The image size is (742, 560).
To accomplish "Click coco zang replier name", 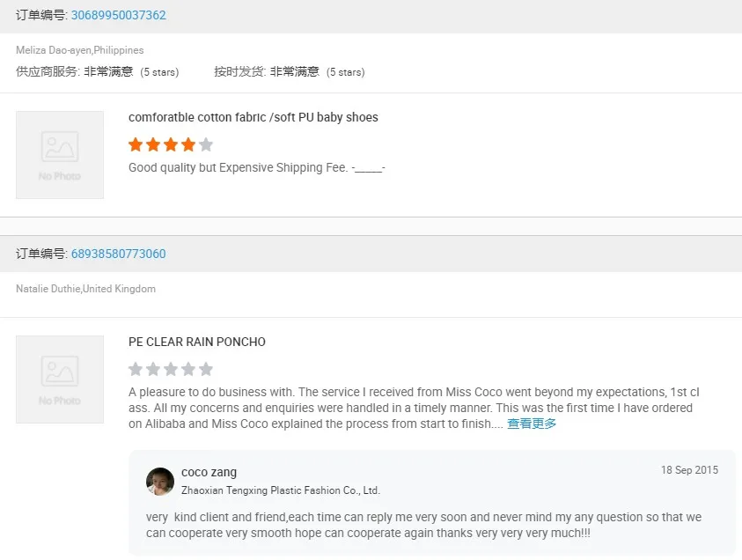I will coord(209,472).
